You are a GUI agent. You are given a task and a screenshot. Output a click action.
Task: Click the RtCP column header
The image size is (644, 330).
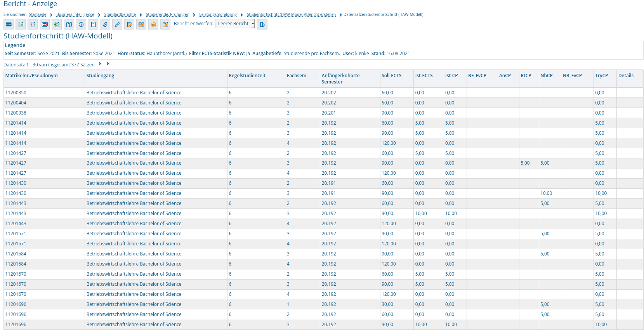(x=526, y=76)
